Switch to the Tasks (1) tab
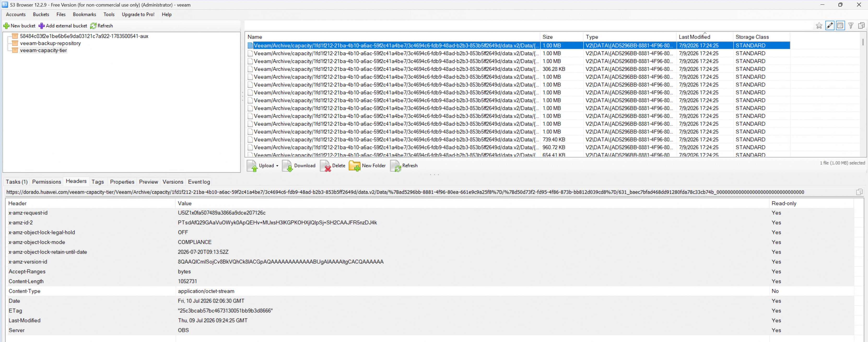The height and width of the screenshot is (342, 868). [x=16, y=182]
